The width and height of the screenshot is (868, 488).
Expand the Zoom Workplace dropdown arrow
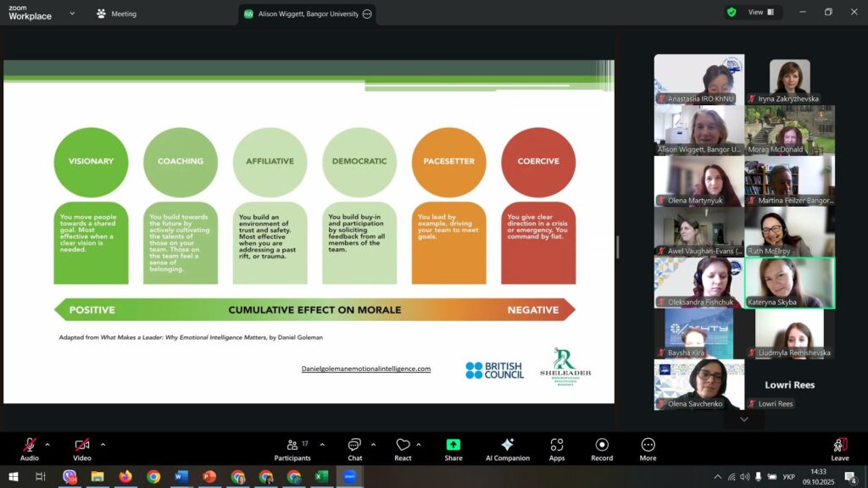(71, 14)
